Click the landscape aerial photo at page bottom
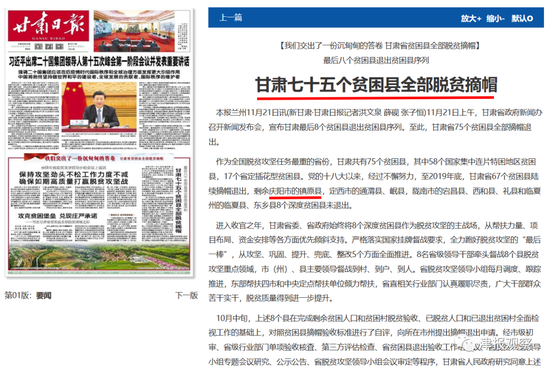 [x=99, y=257]
